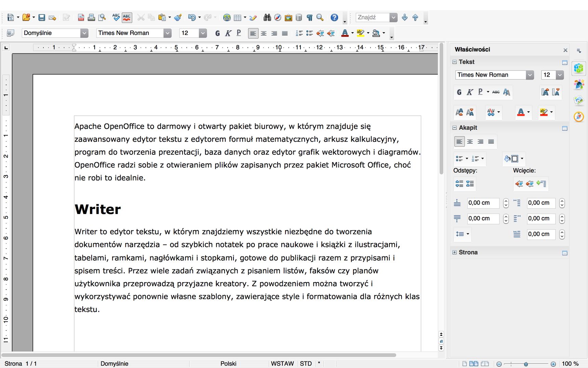Click the Insert Table icon
Viewport: 588px width, 368px height.
tap(238, 17)
